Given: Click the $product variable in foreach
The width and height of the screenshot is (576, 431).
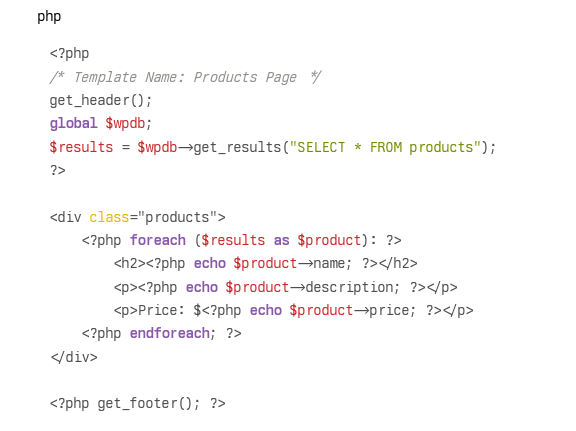Looking at the screenshot, I should (329, 240).
